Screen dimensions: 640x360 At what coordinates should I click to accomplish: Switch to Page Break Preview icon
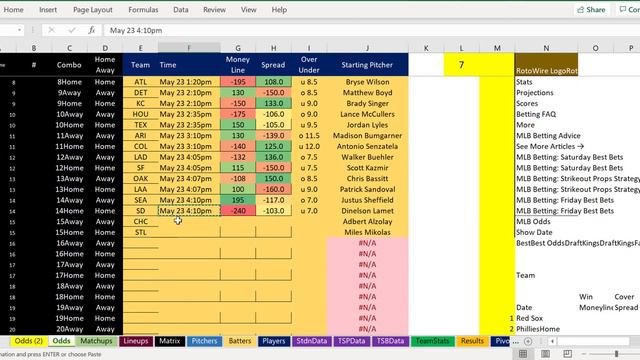[568, 354]
